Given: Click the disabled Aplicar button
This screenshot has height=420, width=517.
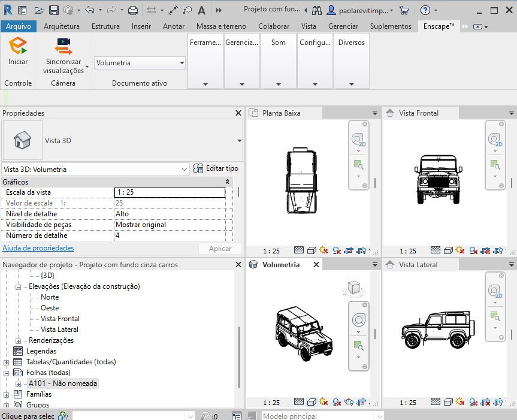Looking at the screenshot, I should [x=220, y=249].
